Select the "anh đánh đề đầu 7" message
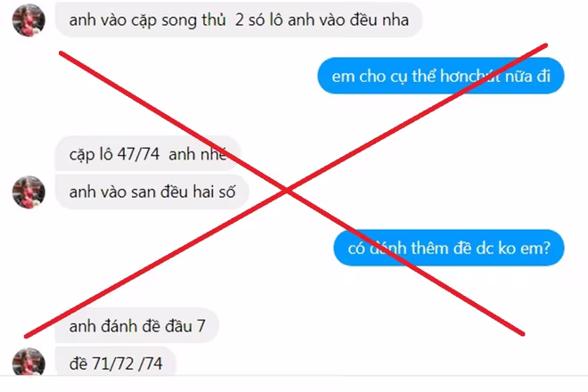The height and width of the screenshot is (392, 588). click(137, 325)
